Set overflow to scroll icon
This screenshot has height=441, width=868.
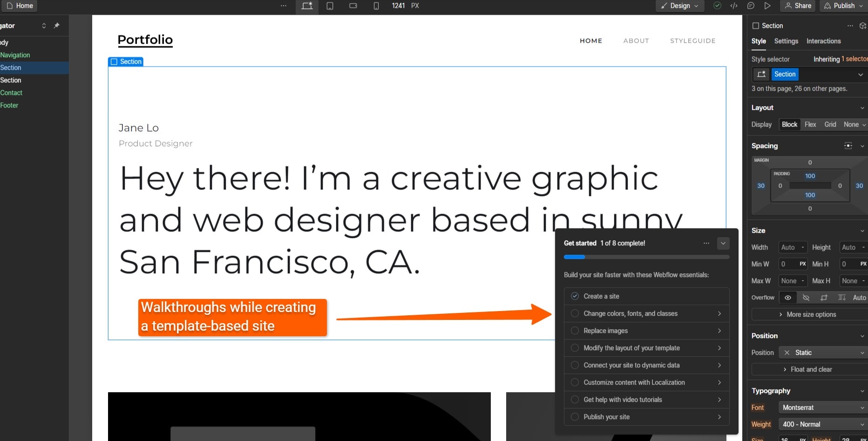coord(824,298)
